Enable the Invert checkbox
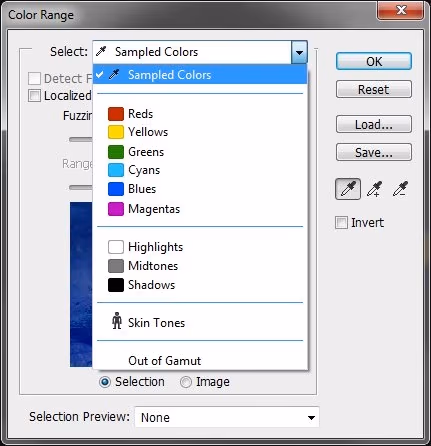Screen dimensions: 431x446 (x=341, y=223)
